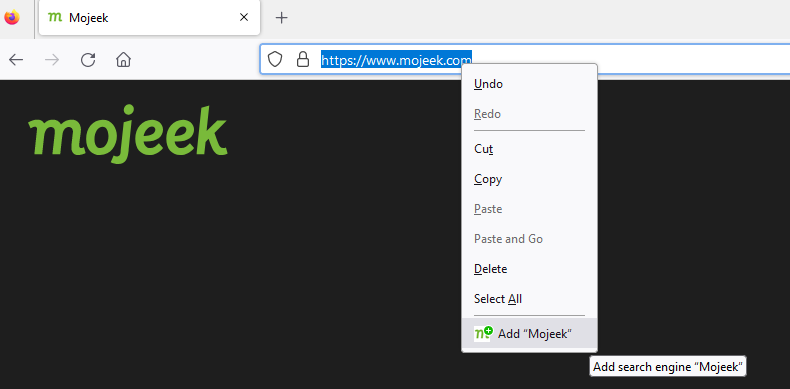Open the home page icon

123,60
